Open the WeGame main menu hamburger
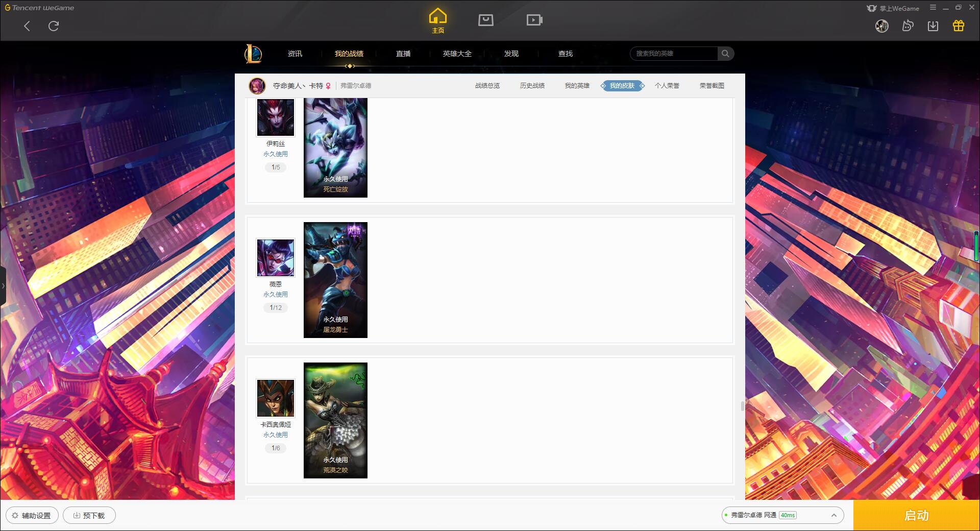The image size is (980, 531). point(933,8)
